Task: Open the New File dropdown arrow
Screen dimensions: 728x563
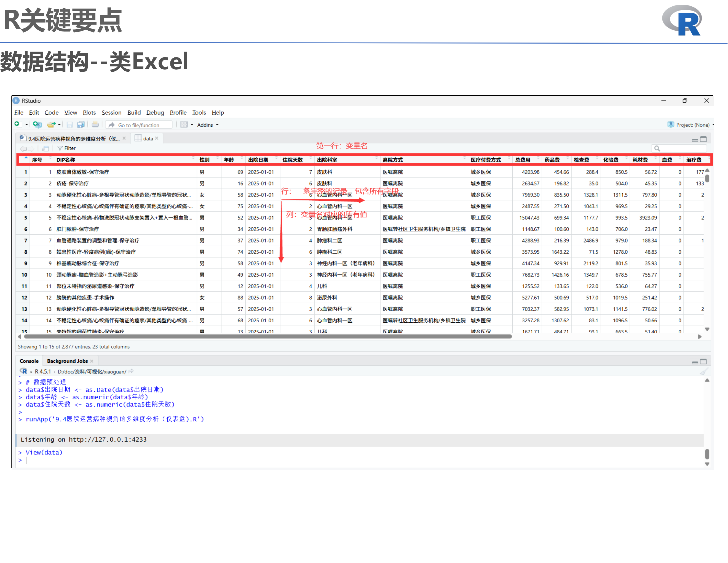Action: pyautogui.click(x=26, y=125)
